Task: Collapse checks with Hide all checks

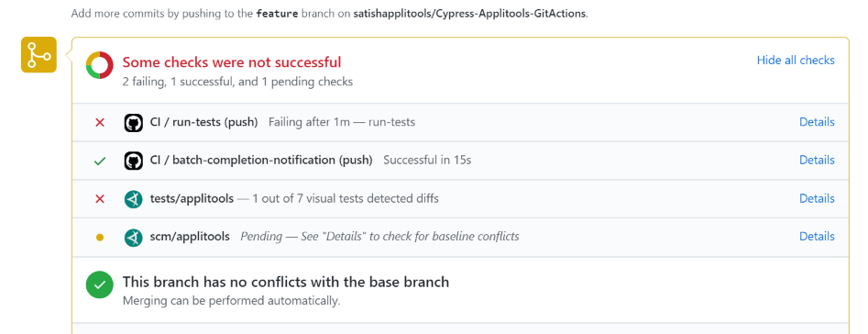Action: click(x=796, y=61)
